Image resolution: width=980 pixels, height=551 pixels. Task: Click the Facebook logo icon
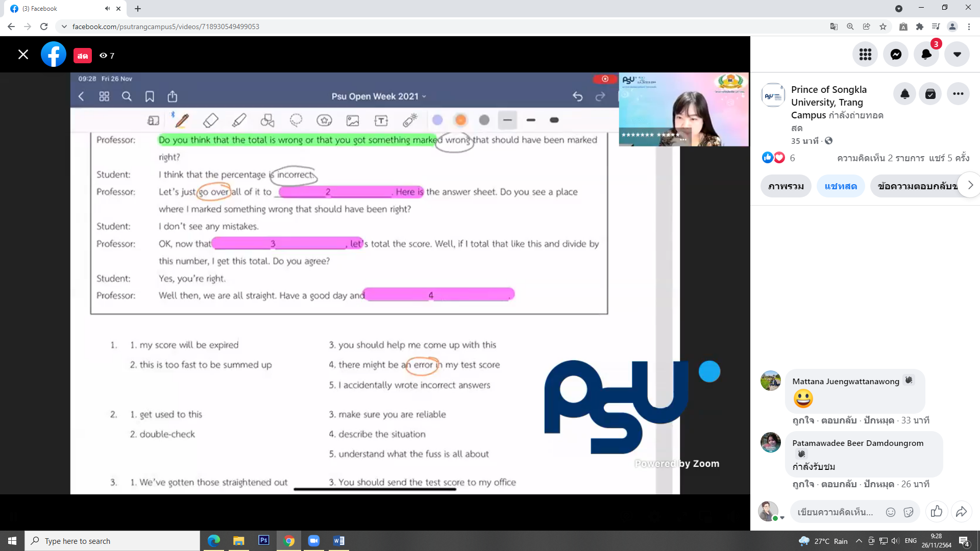coord(54,55)
